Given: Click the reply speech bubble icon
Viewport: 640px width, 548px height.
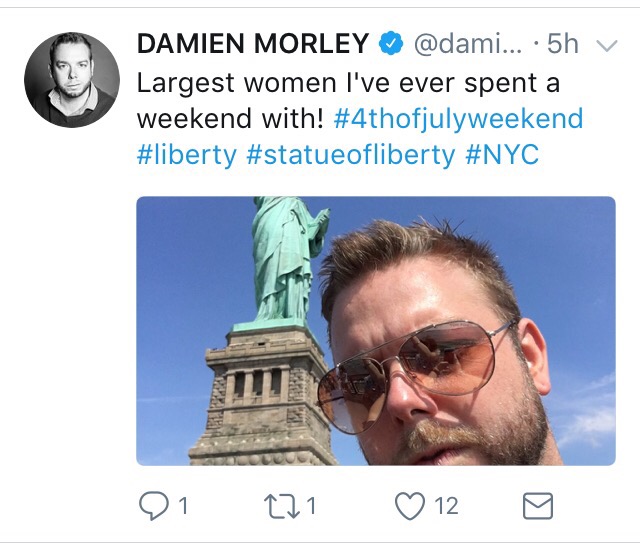Looking at the screenshot, I should coord(153,506).
